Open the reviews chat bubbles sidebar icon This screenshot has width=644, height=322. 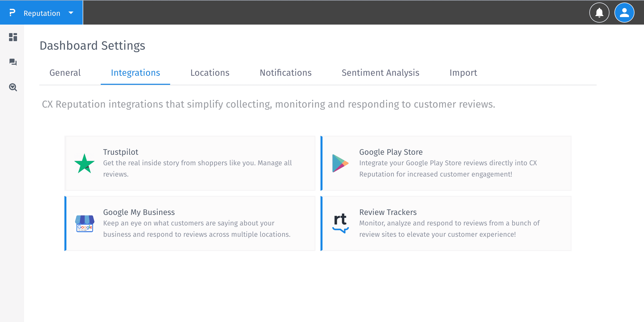13,62
